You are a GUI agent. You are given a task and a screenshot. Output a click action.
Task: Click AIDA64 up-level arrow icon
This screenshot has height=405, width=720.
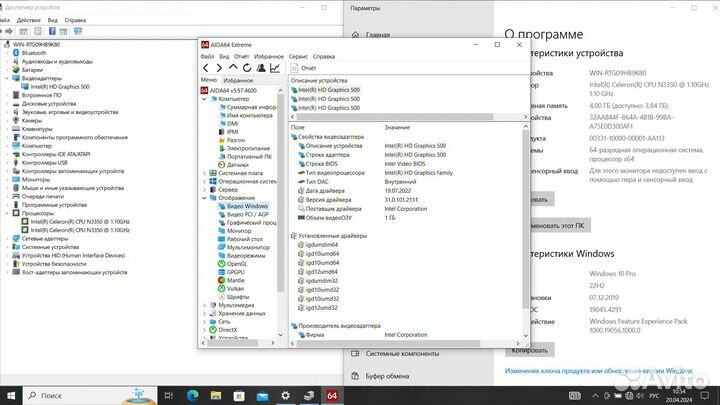(x=233, y=68)
